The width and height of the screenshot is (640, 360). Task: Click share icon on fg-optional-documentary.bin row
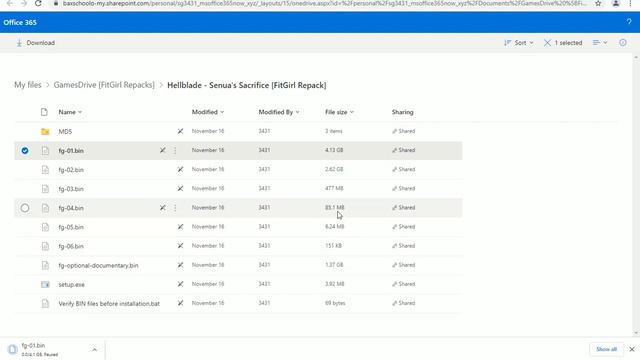click(180, 265)
